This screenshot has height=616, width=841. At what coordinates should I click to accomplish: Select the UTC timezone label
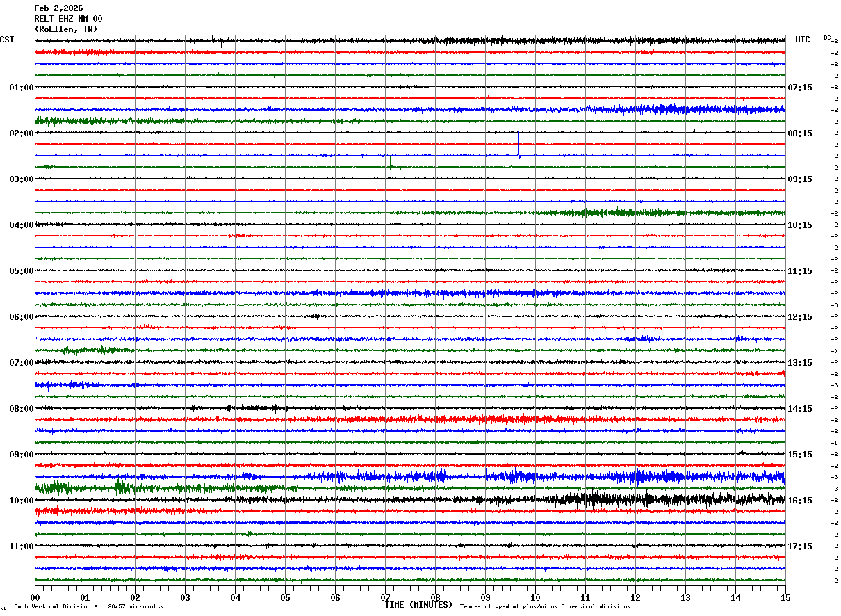coord(803,40)
